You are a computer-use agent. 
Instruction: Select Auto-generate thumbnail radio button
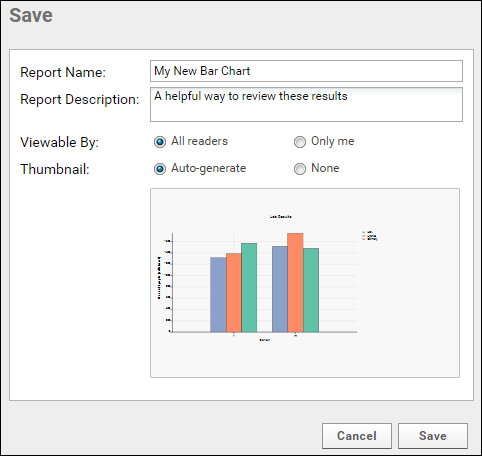(160, 169)
